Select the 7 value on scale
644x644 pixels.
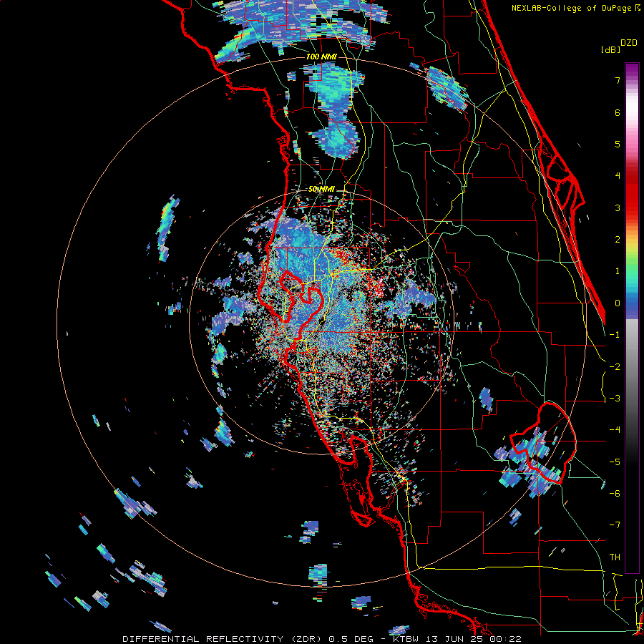(618, 80)
